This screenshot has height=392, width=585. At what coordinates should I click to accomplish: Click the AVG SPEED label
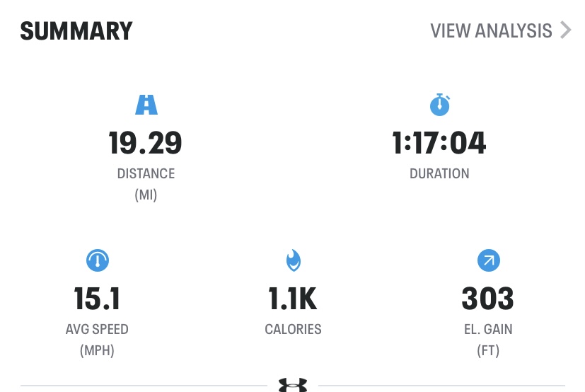pyautogui.click(x=97, y=329)
